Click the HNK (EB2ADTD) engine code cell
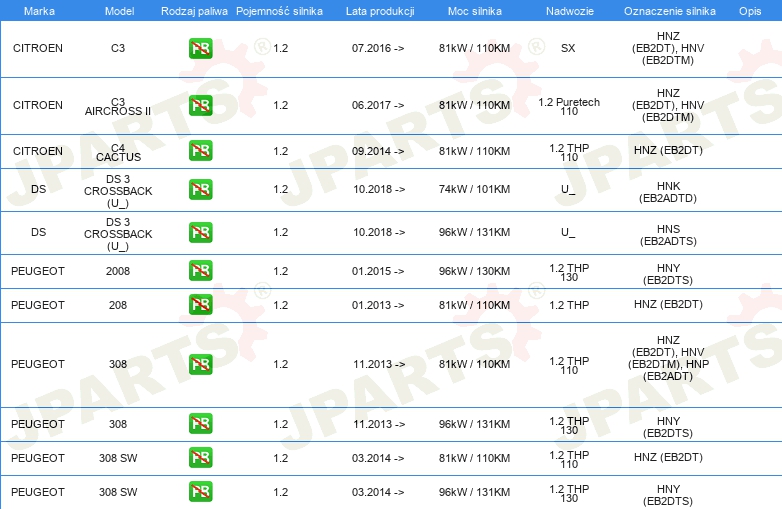 coord(669,189)
